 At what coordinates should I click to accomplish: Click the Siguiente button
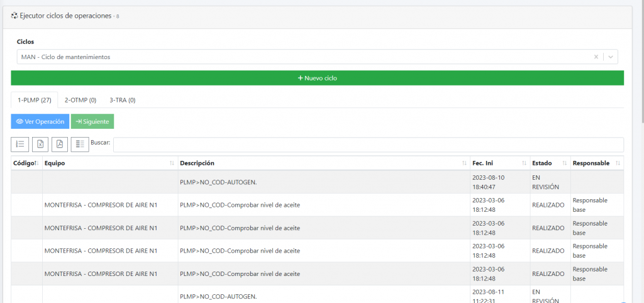[92, 121]
